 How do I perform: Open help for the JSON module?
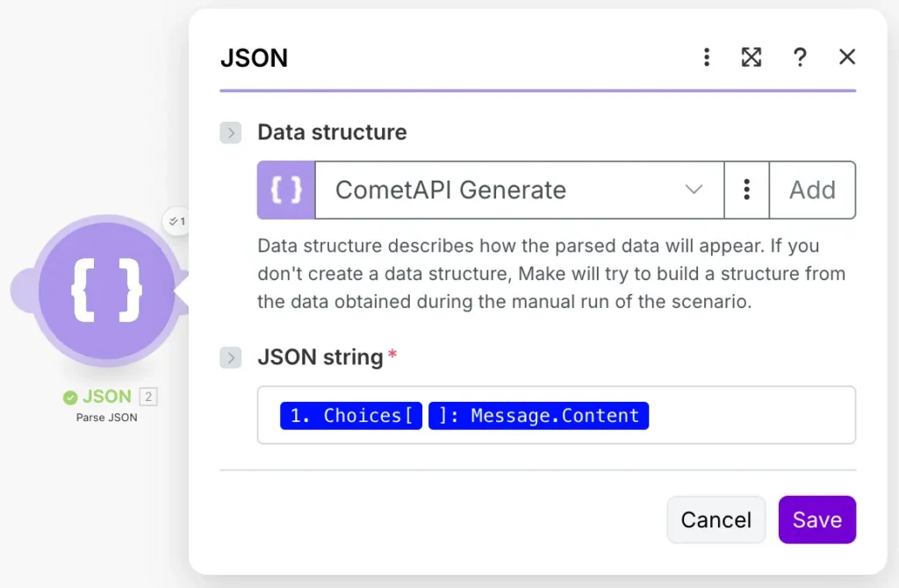click(800, 56)
